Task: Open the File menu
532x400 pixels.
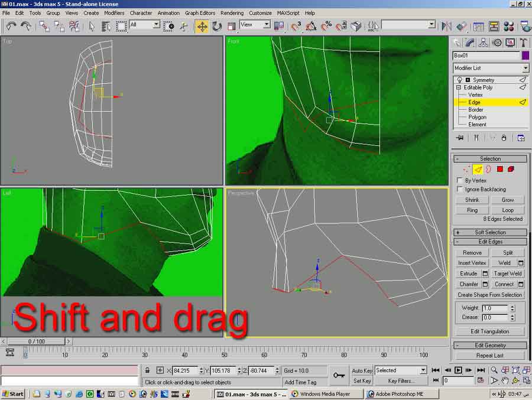Action: (6, 13)
